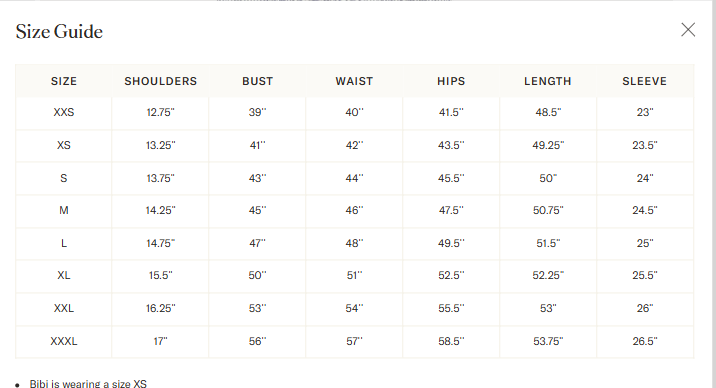Select the 52.5" hips cell for XL
This screenshot has height=388, width=716.
[x=451, y=276]
